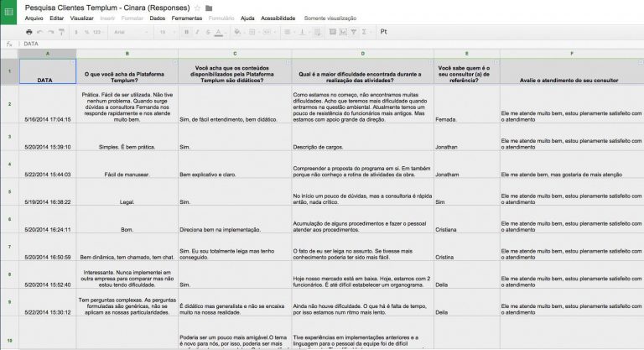This screenshot has width=644, height=350.
Task: Open the 123 more formats dropdown
Action: click(98, 32)
